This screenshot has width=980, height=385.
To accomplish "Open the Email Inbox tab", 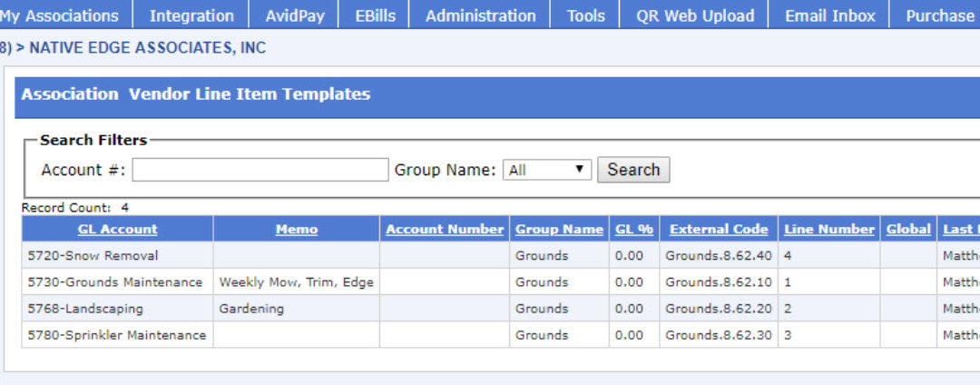I will [x=829, y=15].
